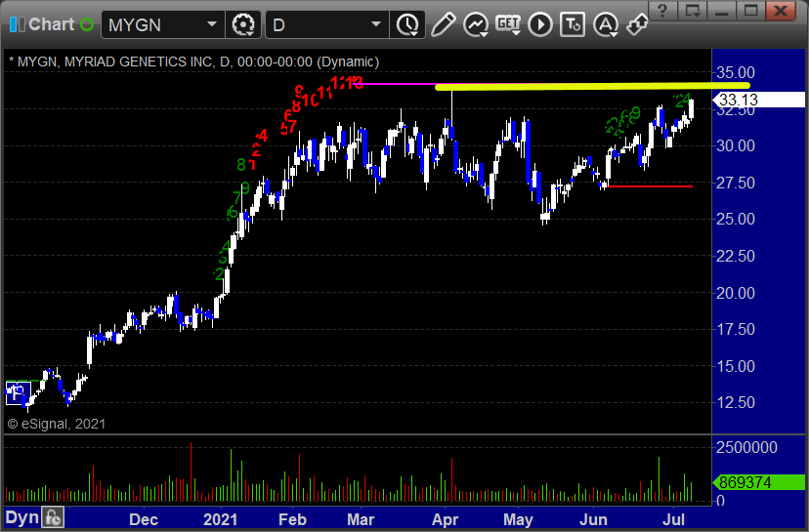
Task: Click the Apr date axis label
Action: pyautogui.click(x=445, y=519)
